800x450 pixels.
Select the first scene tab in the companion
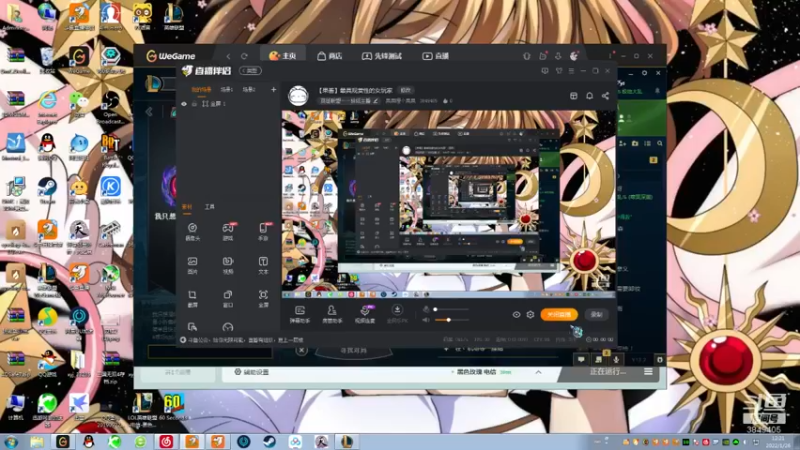coord(201,90)
